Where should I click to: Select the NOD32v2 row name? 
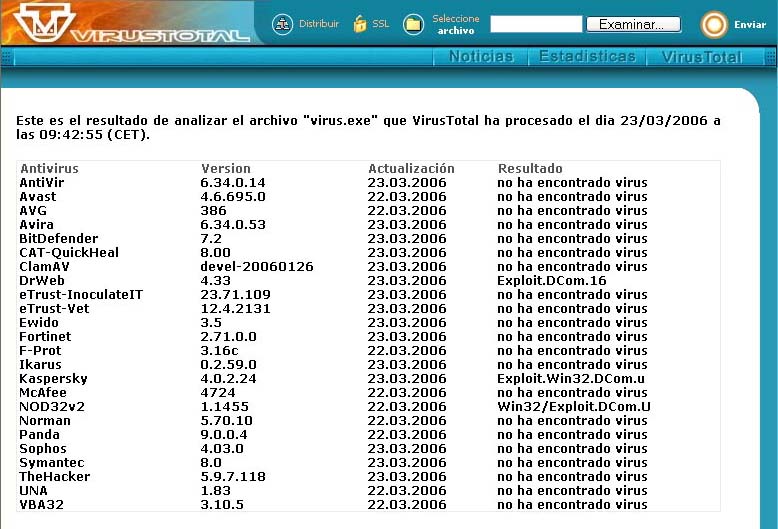tap(52, 406)
